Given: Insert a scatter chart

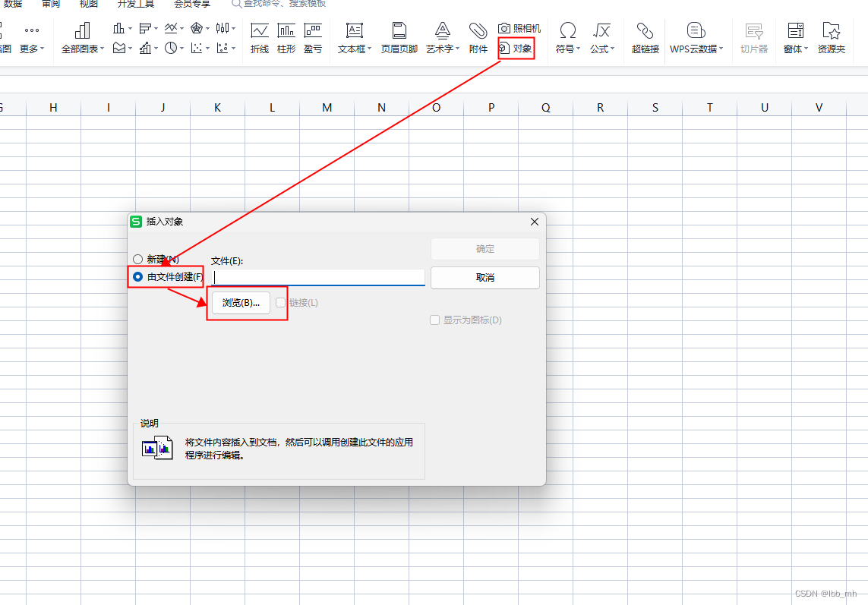Looking at the screenshot, I should point(197,48).
